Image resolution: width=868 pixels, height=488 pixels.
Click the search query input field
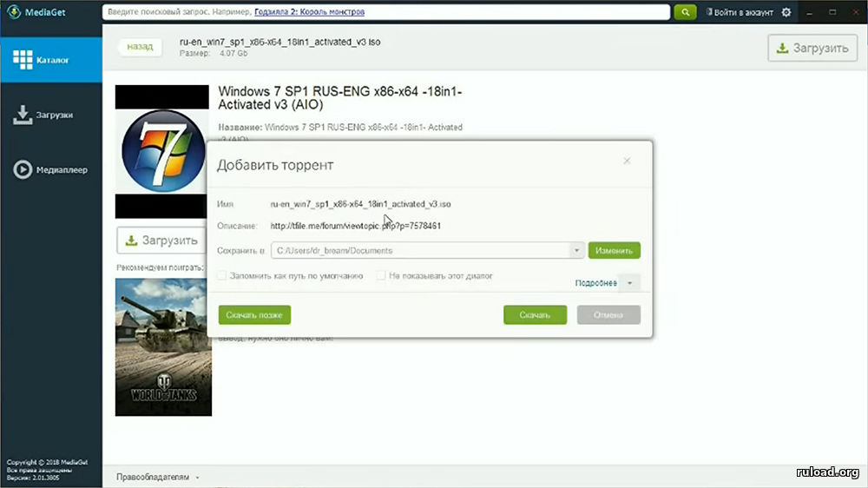coord(386,11)
